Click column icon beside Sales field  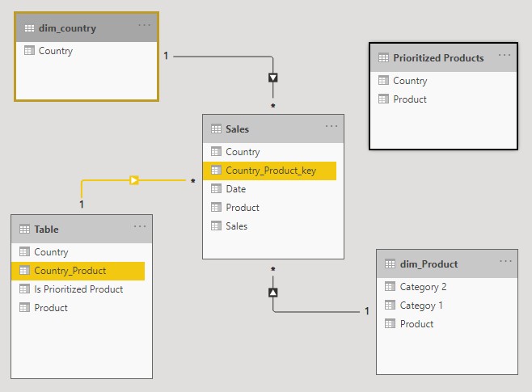(x=216, y=226)
